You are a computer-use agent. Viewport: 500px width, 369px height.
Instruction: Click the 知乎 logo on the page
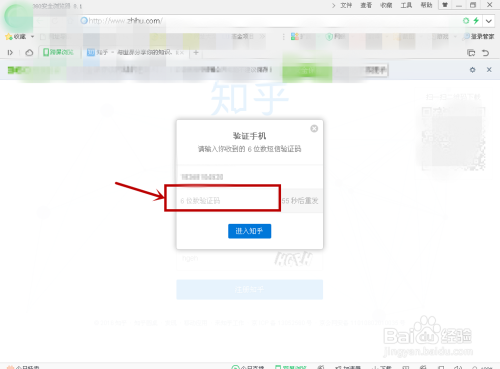[x=249, y=99]
